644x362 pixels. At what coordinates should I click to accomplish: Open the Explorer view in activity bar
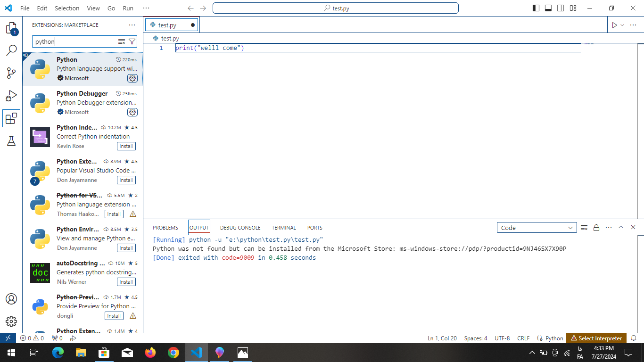[11, 28]
